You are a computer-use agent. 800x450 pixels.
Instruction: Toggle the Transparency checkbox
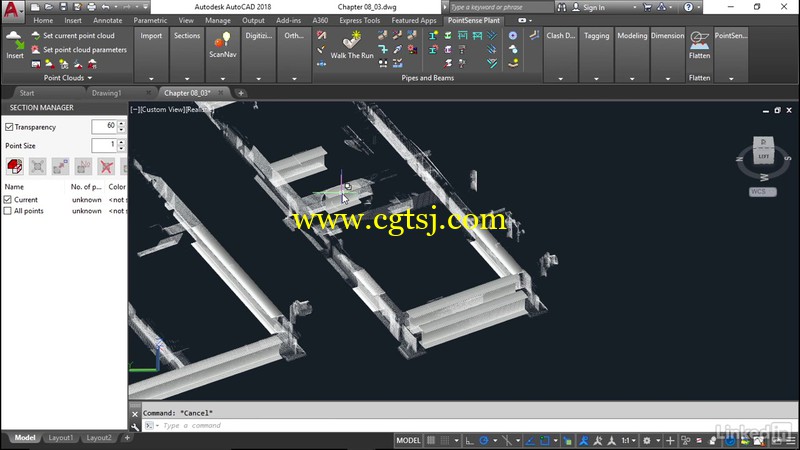pos(9,127)
